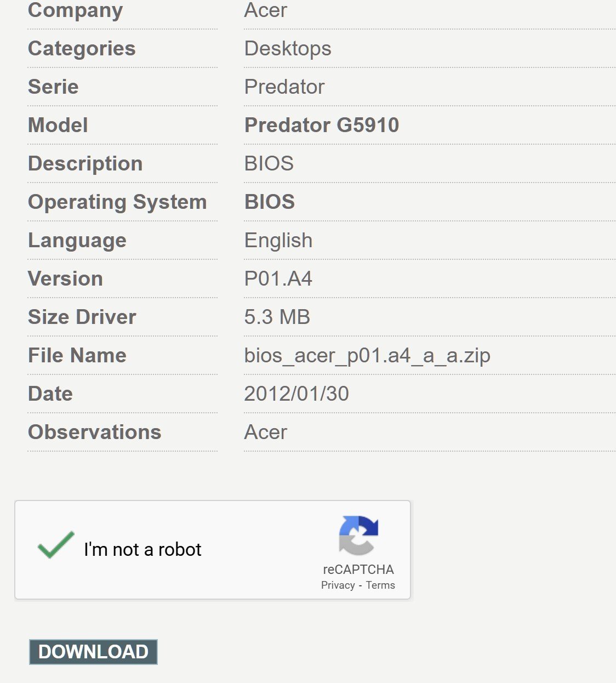
Task: Click the 2012/01/30 date value
Action: tap(296, 394)
